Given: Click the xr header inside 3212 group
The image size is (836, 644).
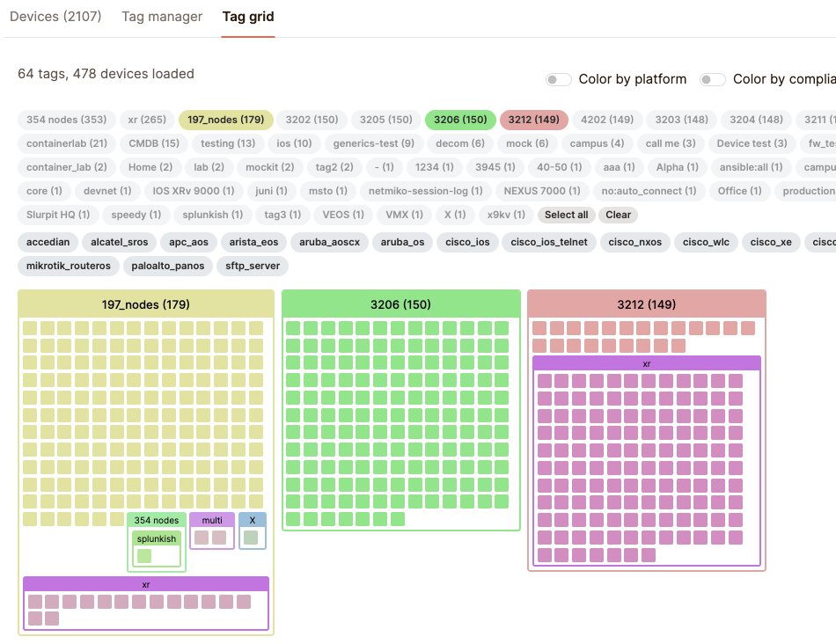Looking at the screenshot, I should (x=646, y=363).
